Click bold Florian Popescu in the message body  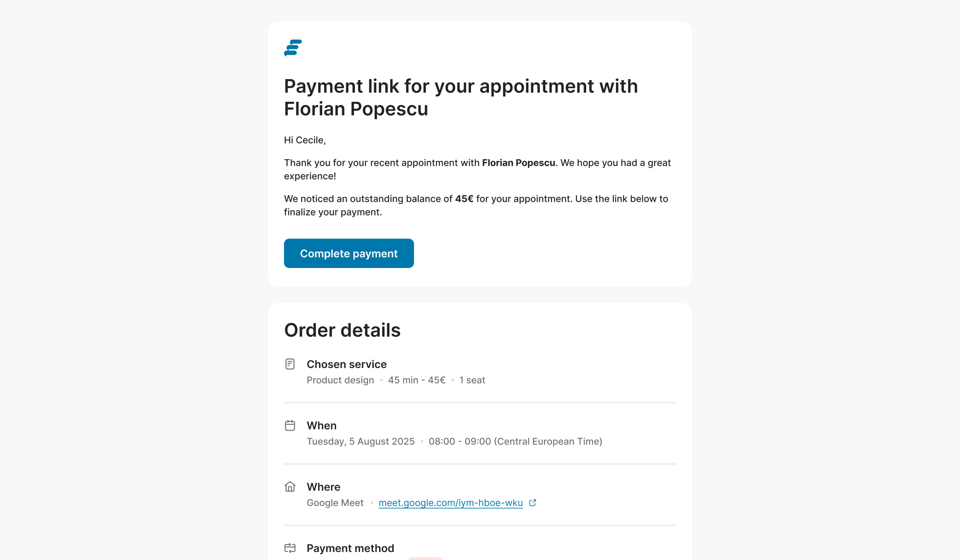coord(518,163)
